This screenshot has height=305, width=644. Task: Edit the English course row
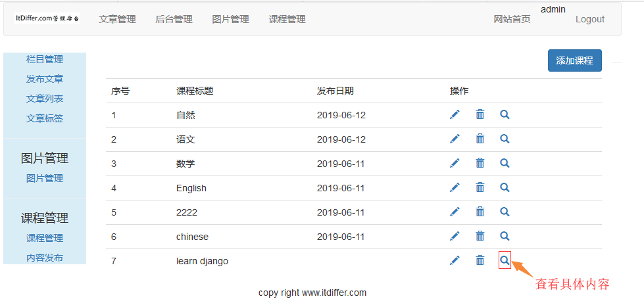point(455,187)
